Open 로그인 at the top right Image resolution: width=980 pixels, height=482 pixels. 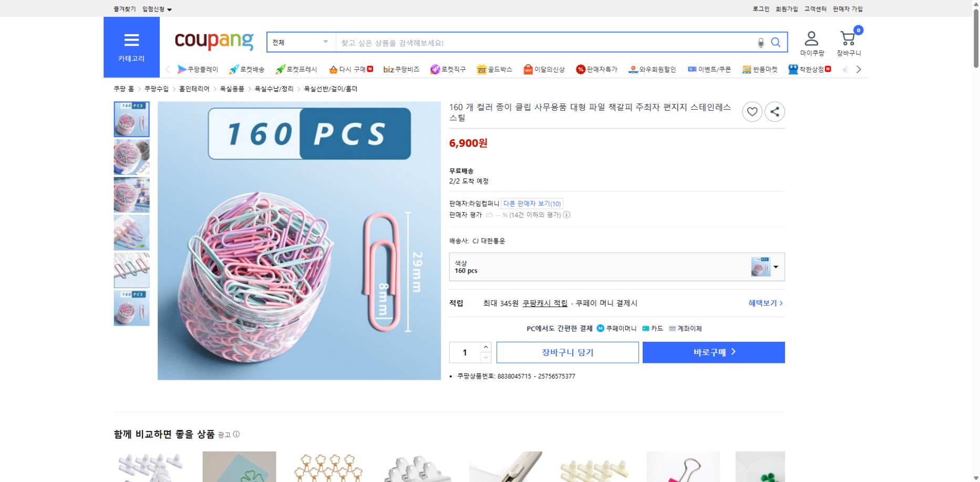[x=760, y=9]
